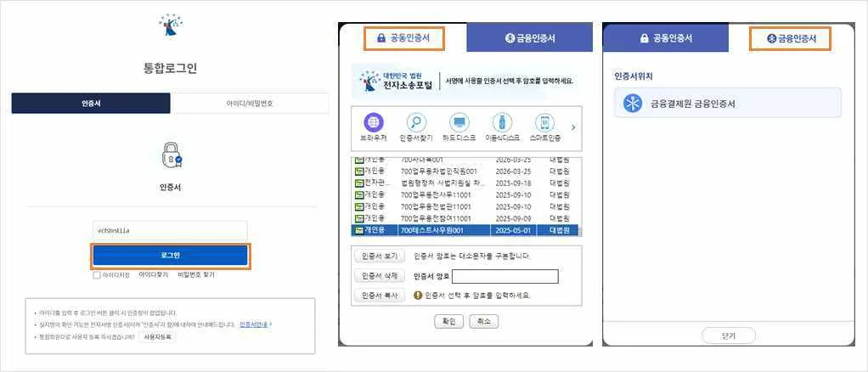Click the lock icon on the 공동인증서 tab in the certificate list dialog
The height and width of the screenshot is (372, 868).
[380, 38]
